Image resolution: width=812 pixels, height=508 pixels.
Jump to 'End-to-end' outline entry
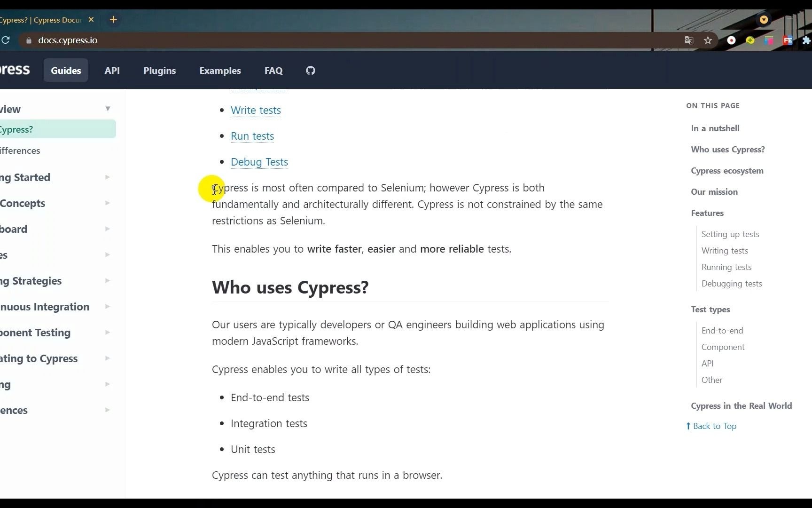coord(722,331)
